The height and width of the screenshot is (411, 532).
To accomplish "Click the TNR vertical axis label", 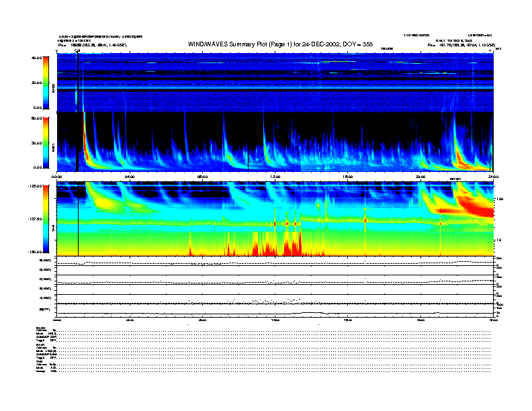I will (53, 230).
